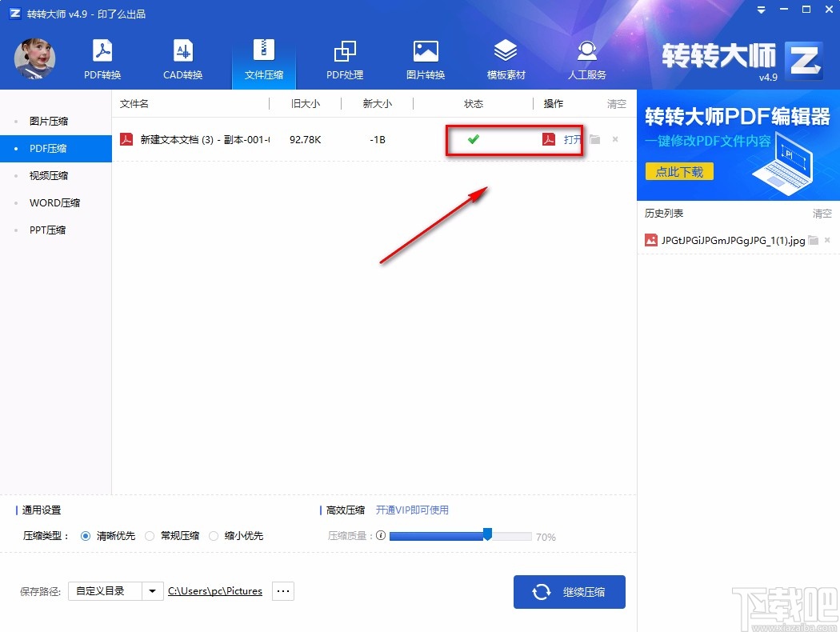
Task: Open the 模板素材 panel
Action: coord(506,58)
